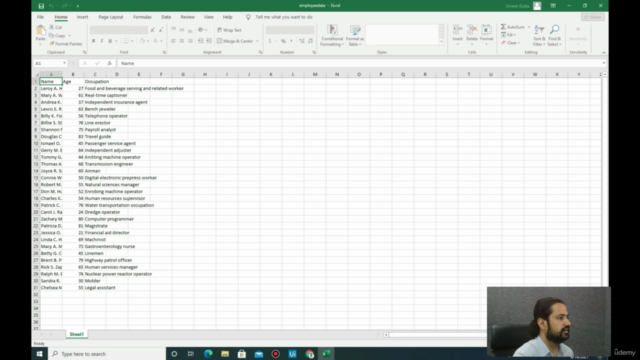640x360 pixels.
Task: Switch to the Insert tab
Action: [82, 17]
